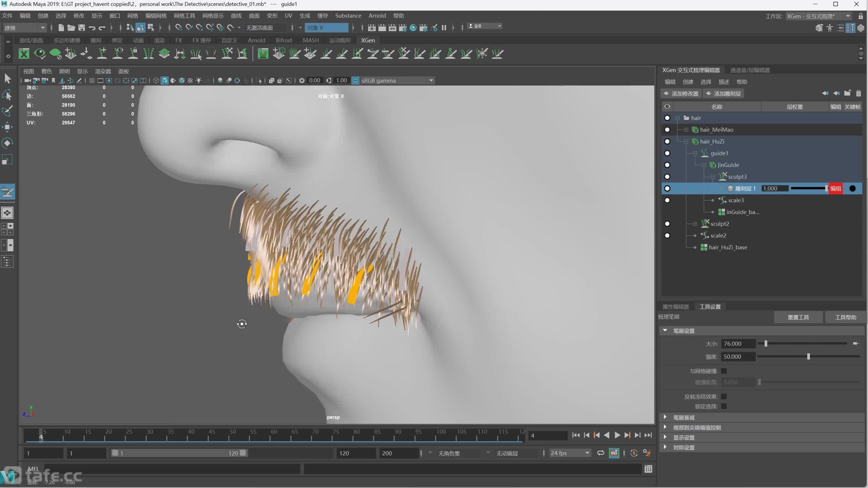Enable 反转冻结效果 checkbox
Image resolution: width=868 pixels, height=488 pixels.
pyautogui.click(x=724, y=396)
